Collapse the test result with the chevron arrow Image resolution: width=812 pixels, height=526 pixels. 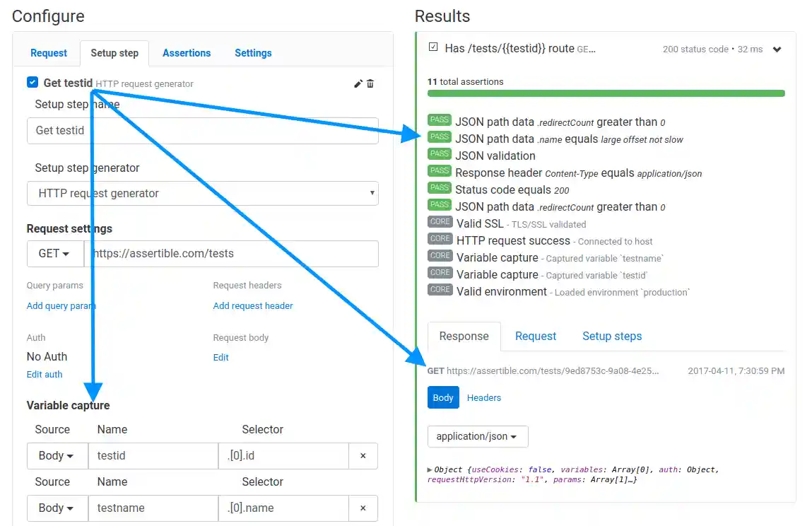pyautogui.click(x=777, y=49)
